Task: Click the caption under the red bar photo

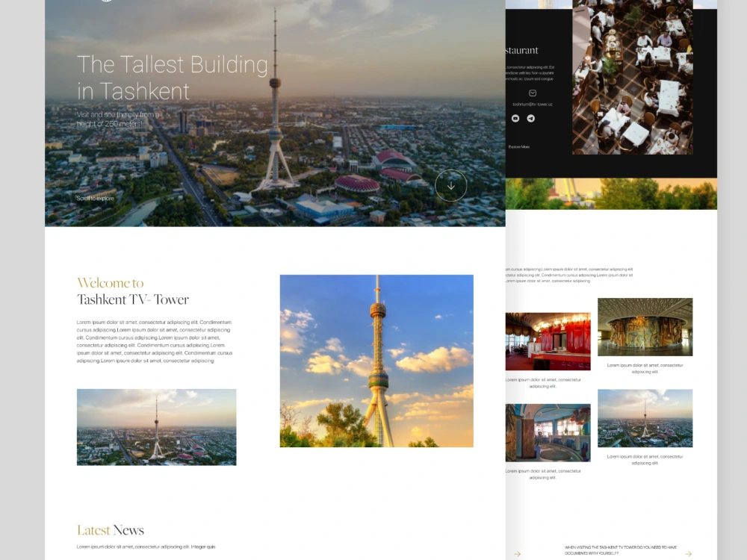Action: (x=543, y=383)
